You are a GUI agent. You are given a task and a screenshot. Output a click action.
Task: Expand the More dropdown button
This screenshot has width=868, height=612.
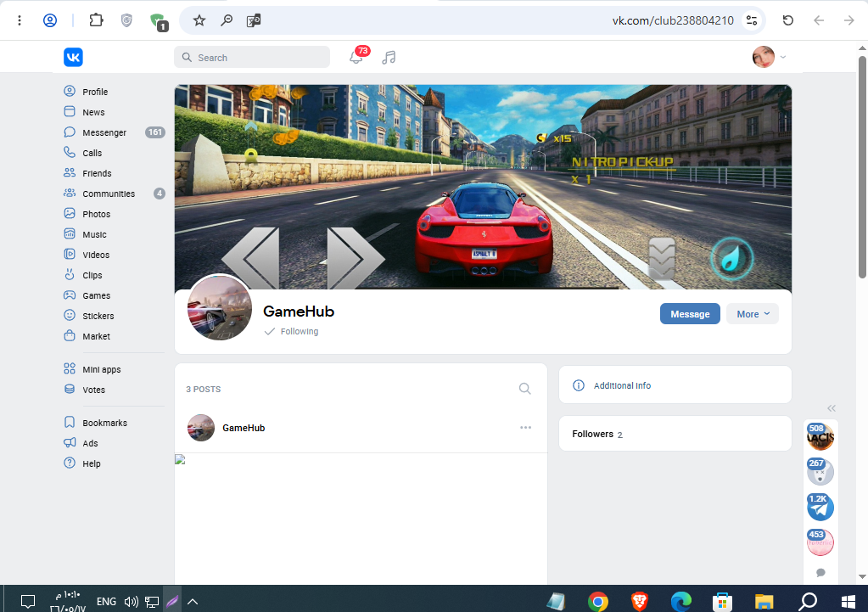tap(753, 314)
